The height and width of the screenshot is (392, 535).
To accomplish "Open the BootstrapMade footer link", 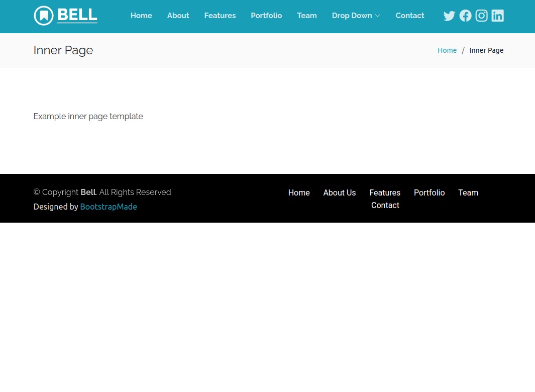I will pyautogui.click(x=109, y=207).
